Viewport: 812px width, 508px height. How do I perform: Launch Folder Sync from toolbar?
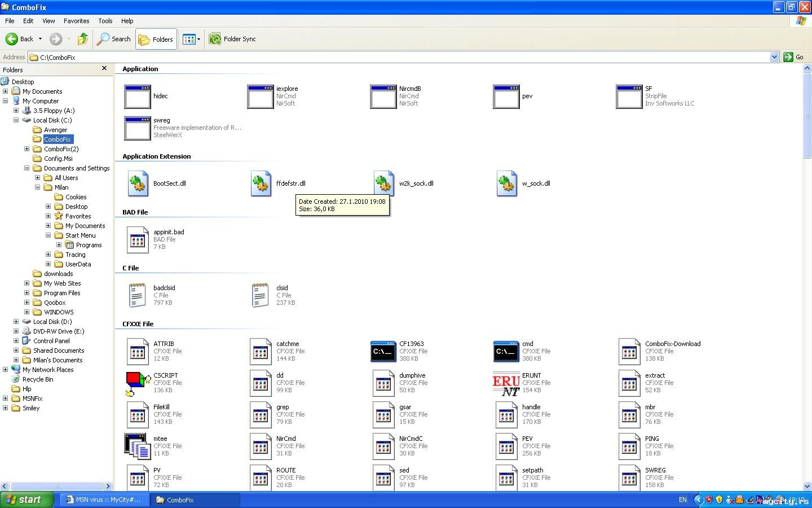point(232,39)
